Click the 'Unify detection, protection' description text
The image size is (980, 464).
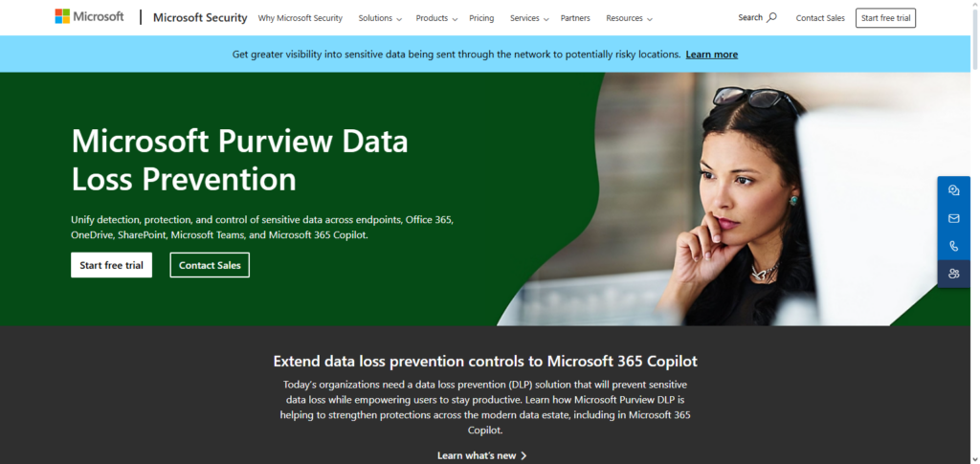(x=262, y=228)
